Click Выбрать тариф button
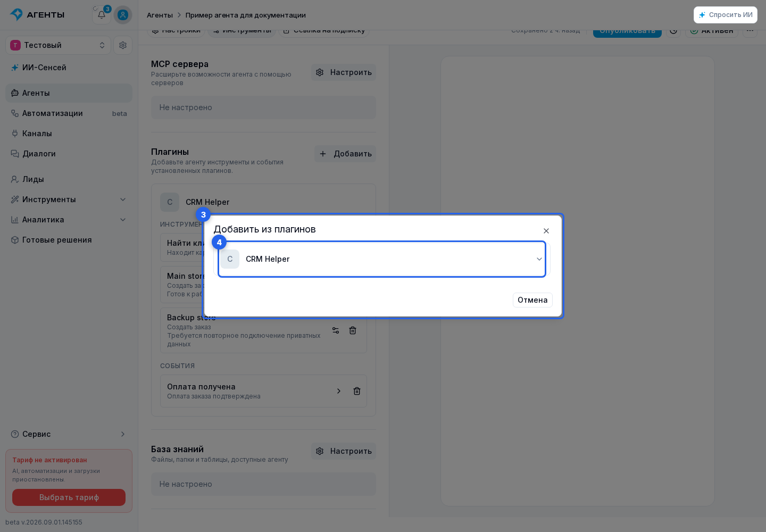 (69, 497)
